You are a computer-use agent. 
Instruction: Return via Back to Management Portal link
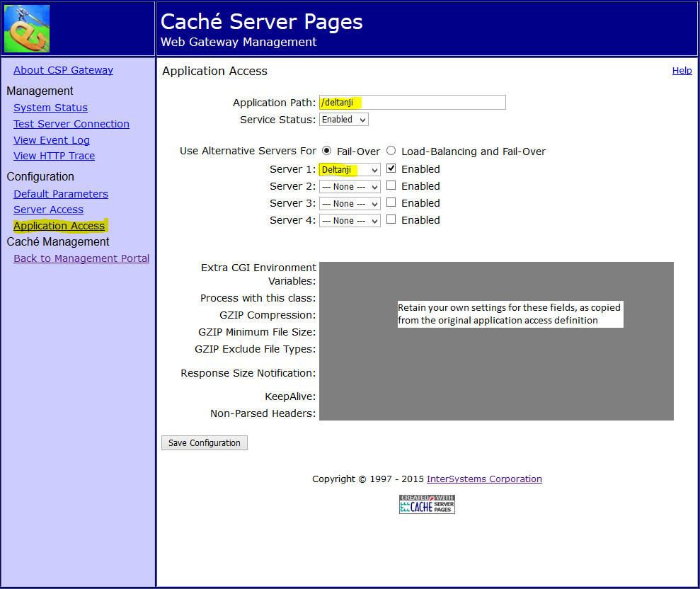[81, 258]
